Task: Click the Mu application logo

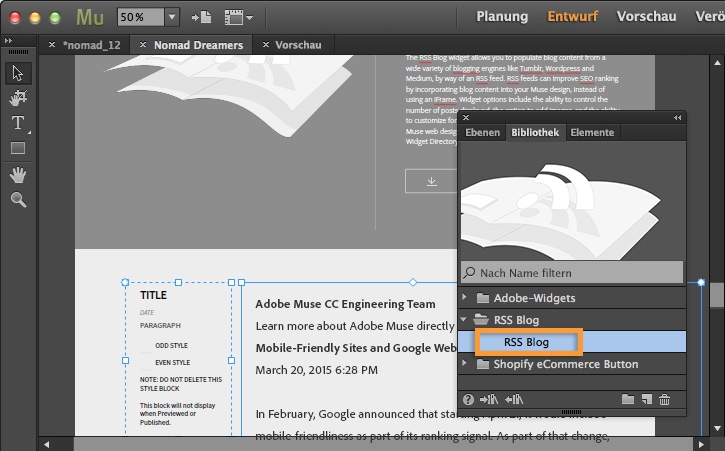Action: point(90,17)
